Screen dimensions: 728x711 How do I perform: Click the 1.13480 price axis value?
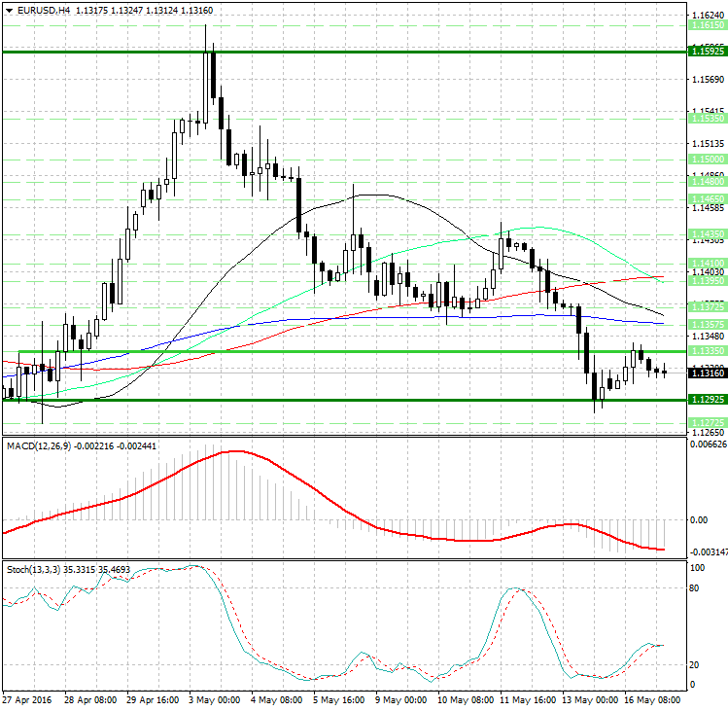(x=708, y=336)
